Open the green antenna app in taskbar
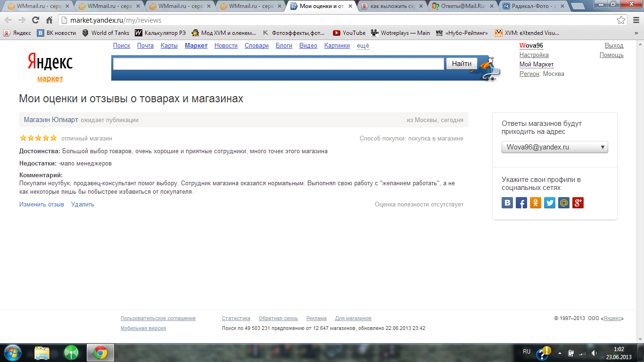 pyautogui.click(x=71, y=353)
